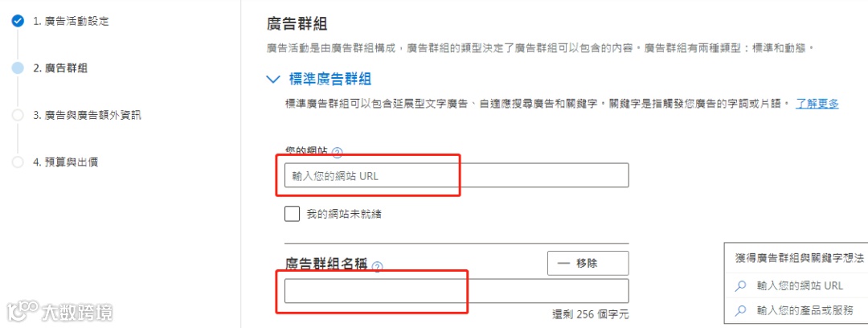
Task: Enable 我的網站未就緒 checkbox
Action: (x=293, y=215)
